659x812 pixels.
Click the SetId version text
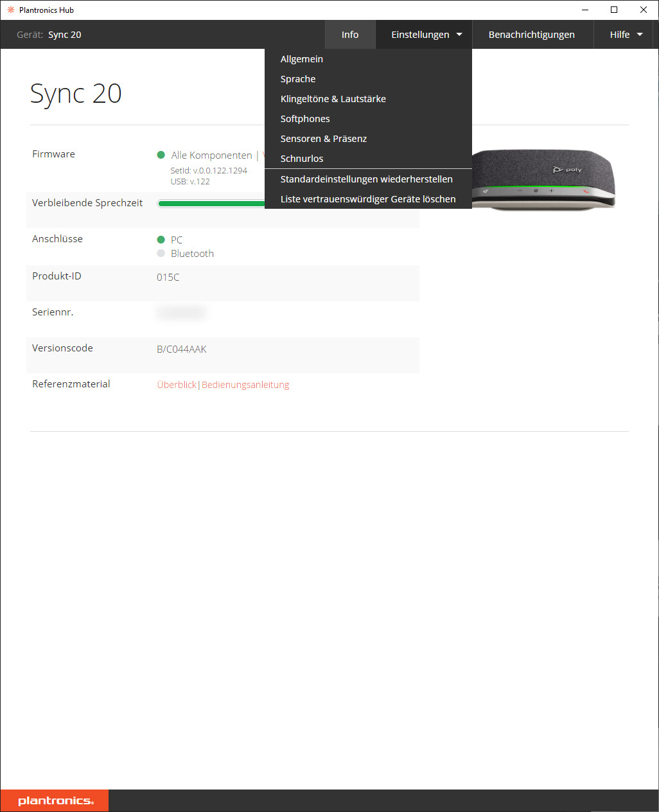(x=209, y=171)
